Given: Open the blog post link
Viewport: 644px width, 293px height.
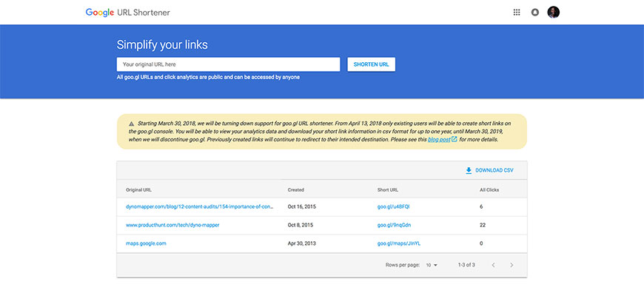Looking at the screenshot, I should pos(439,140).
